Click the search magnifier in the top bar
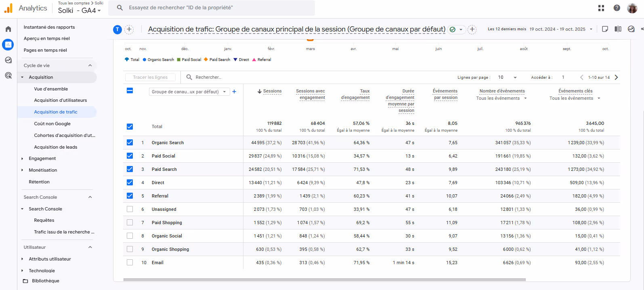Screen dimensions: 644x290 click(120, 8)
